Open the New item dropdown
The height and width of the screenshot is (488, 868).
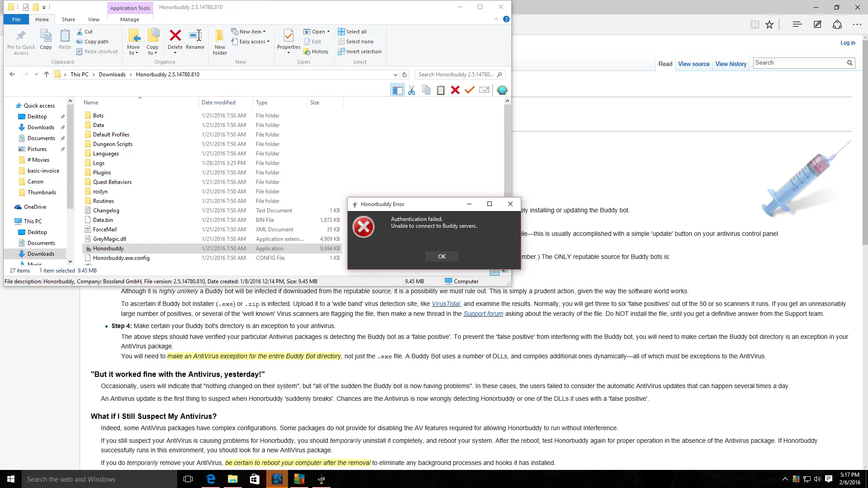click(x=249, y=32)
